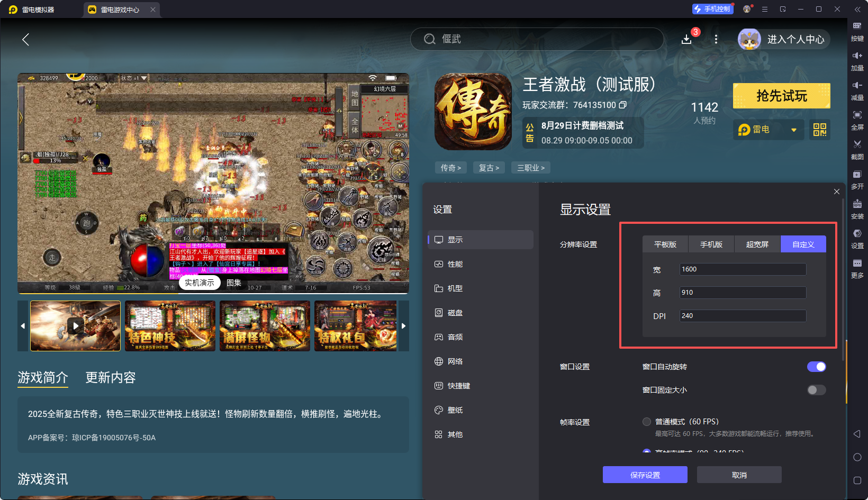Click the Android recent-apps square in sidebar
Viewport: 868px width, 500px height.
click(x=857, y=480)
